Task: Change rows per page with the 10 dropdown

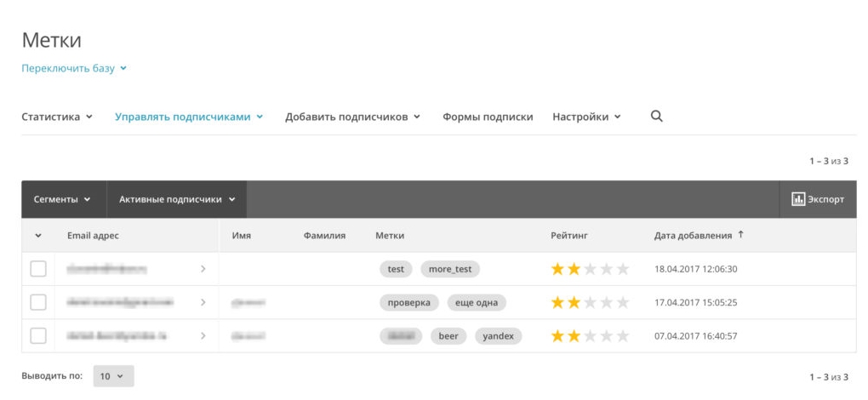Action: [112, 376]
